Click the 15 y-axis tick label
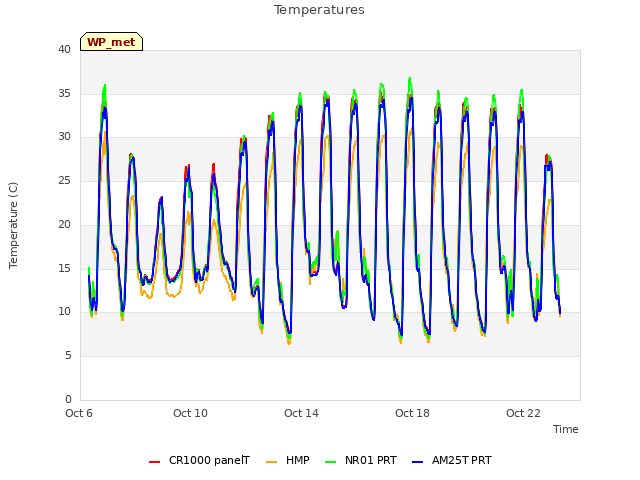Viewport: 640px width, 480px height. (x=64, y=268)
